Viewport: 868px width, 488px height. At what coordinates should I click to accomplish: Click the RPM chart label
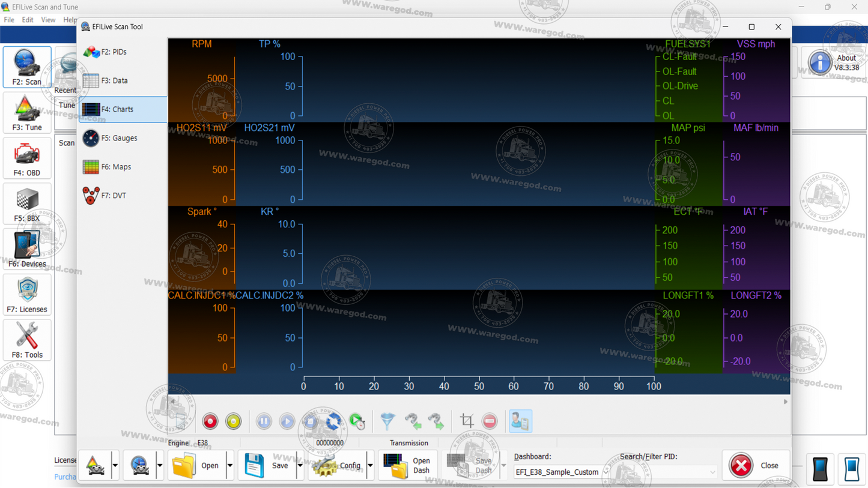(201, 44)
